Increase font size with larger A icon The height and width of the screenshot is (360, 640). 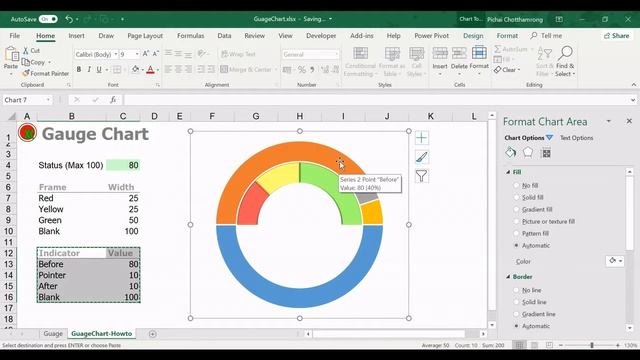(146, 54)
